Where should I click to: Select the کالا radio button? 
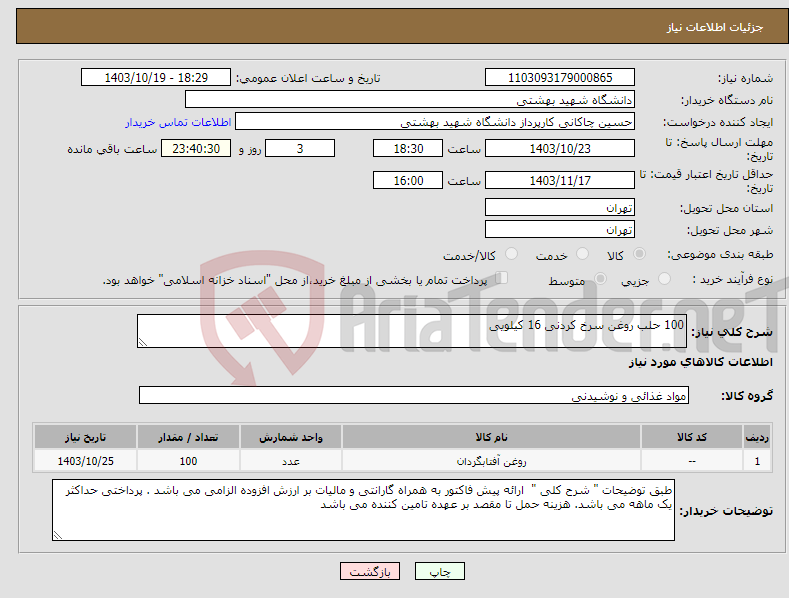[x=639, y=254]
